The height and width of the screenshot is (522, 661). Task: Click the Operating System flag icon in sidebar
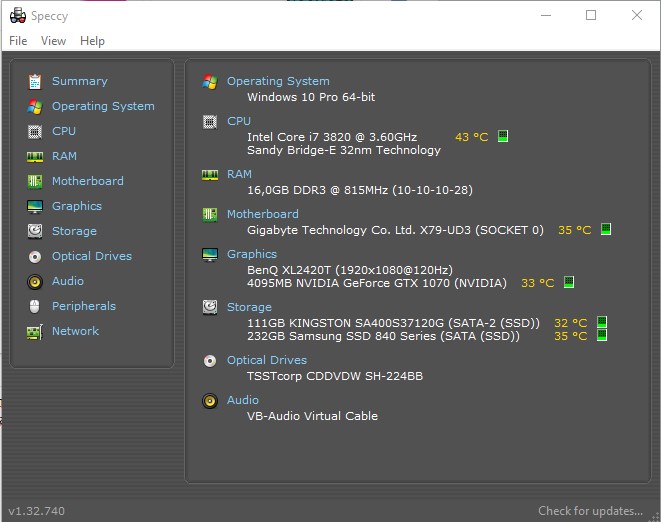(x=35, y=106)
